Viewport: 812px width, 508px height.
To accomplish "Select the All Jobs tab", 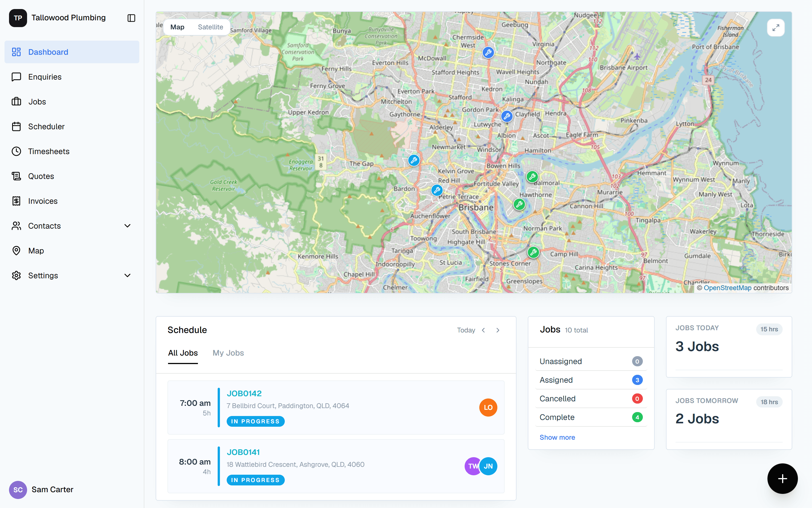I will [183, 353].
